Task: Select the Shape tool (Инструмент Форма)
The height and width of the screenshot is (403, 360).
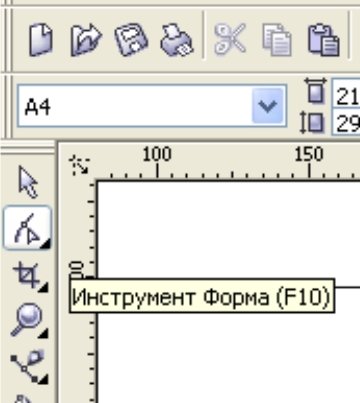Action: click(x=27, y=228)
